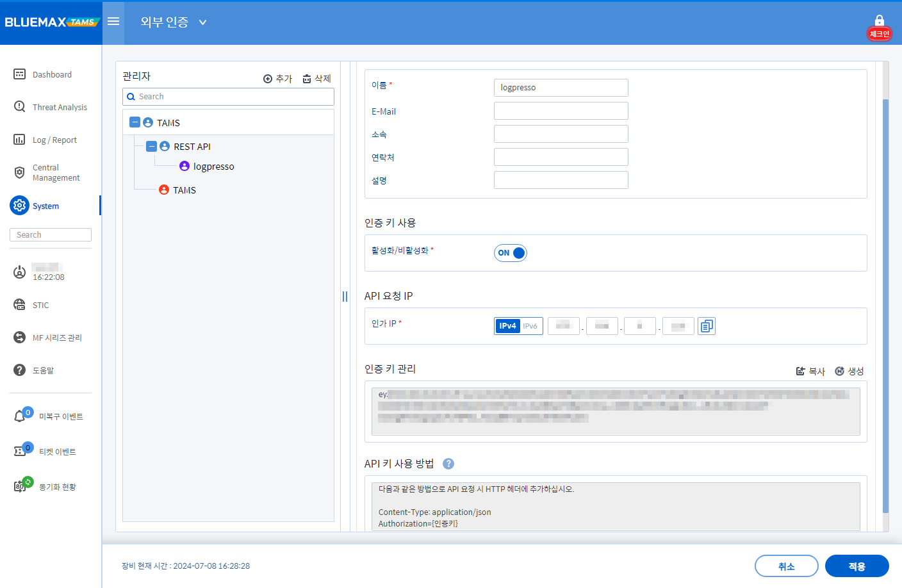Open MF 시리즈 관리 icon
The image size is (902, 588).
[20, 338]
